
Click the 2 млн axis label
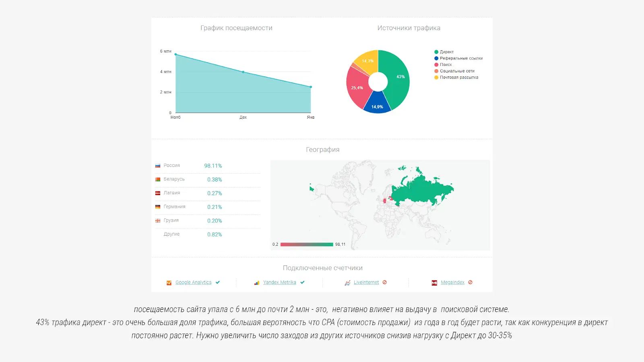[166, 93]
